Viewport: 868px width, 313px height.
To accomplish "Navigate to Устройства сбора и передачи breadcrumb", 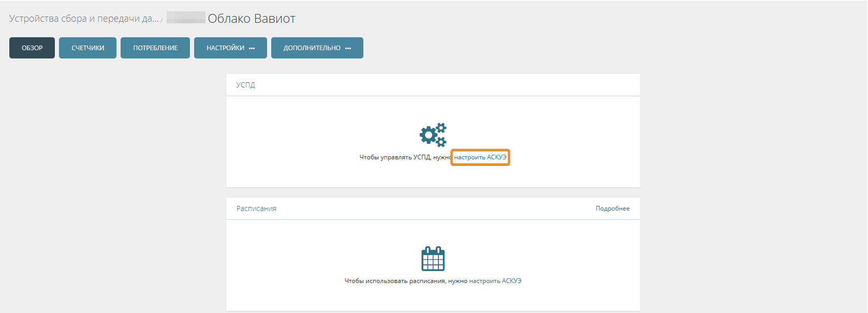I will point(84,19).
